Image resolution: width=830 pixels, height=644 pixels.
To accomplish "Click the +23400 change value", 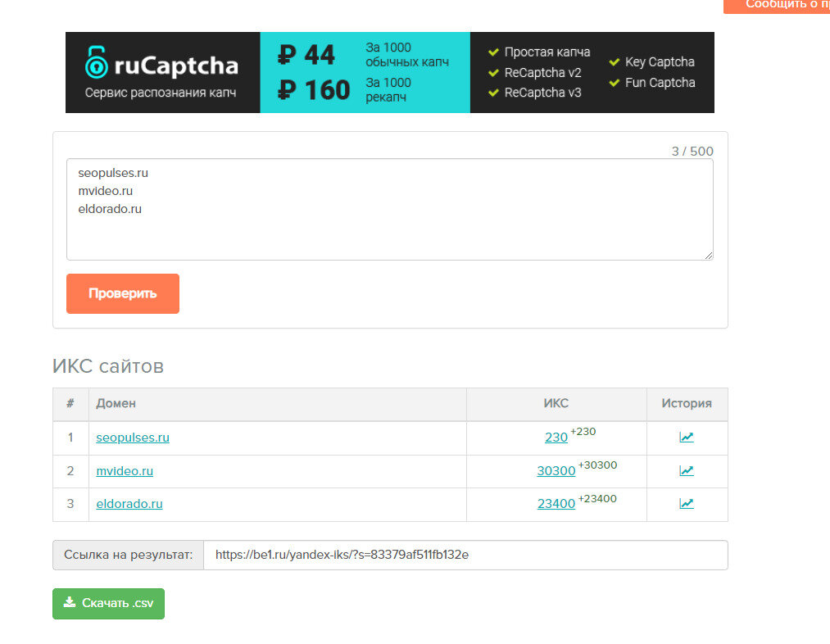I will click(x=597, y=498).
